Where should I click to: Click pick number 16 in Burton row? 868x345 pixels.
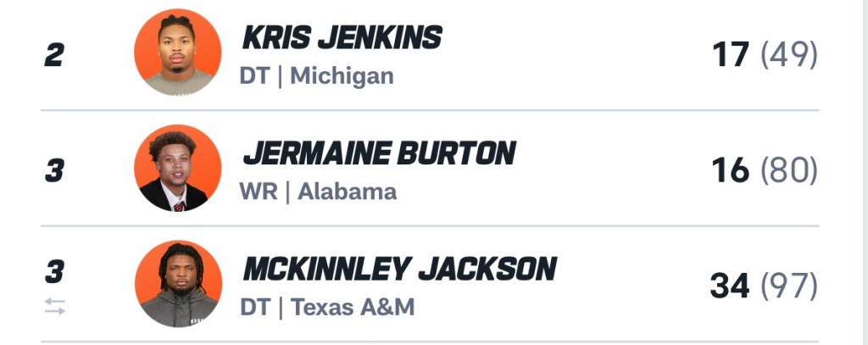click(731, 171)
